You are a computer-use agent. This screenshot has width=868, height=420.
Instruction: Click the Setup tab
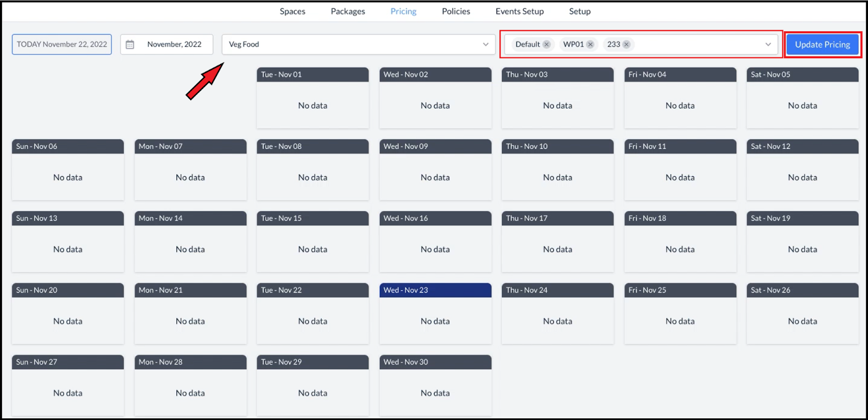point(579,11)
